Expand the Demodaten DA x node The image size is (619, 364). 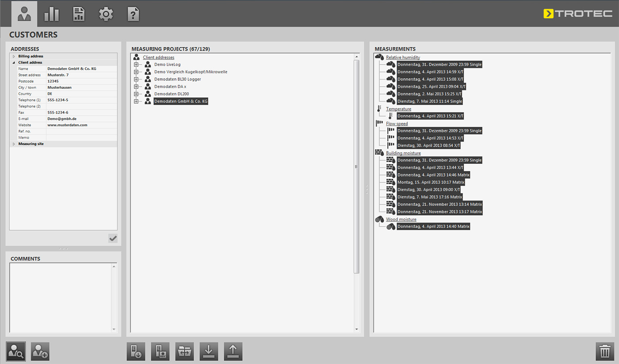136,87
